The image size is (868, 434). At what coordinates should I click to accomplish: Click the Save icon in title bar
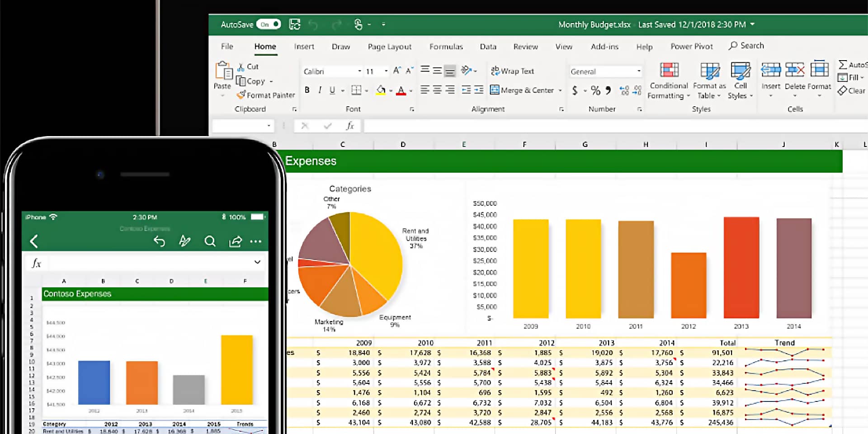(x=295, y=24)
